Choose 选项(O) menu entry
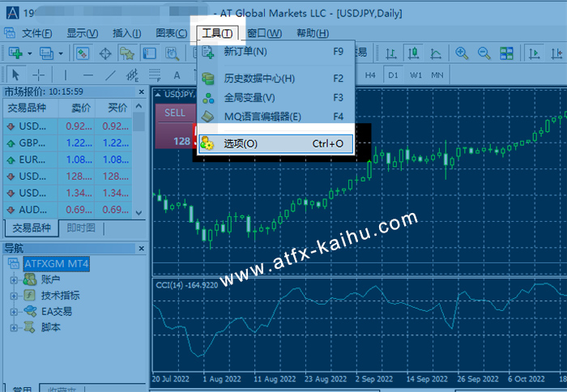567x392 pixels. pyautogui.click(x=276, y=144)
